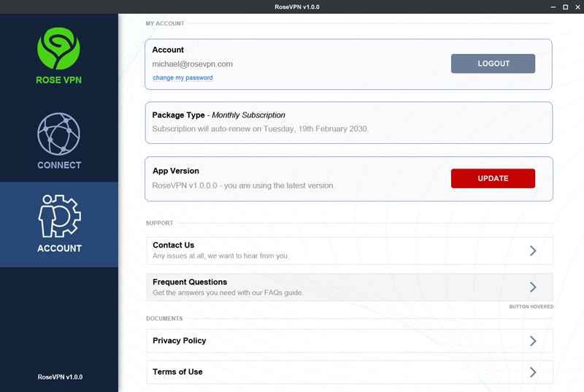
Task: Expand the Frequent Questions chevron arrow
Action: click(533, 287)
